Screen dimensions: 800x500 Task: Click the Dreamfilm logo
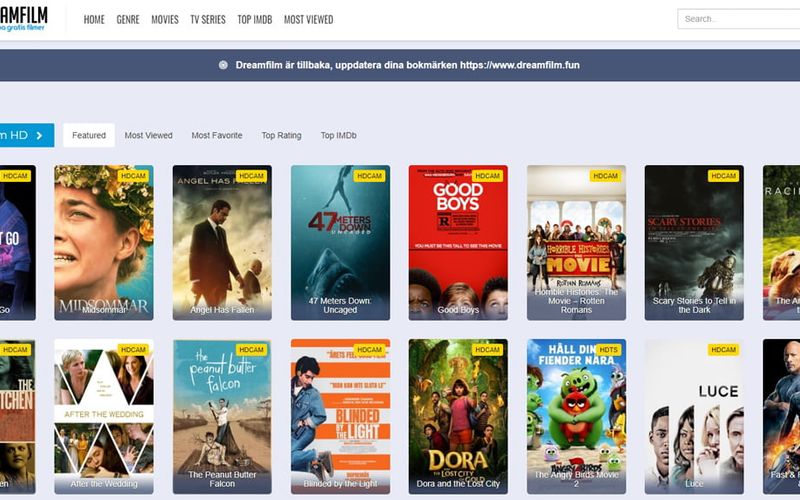[x=23, y=19]
